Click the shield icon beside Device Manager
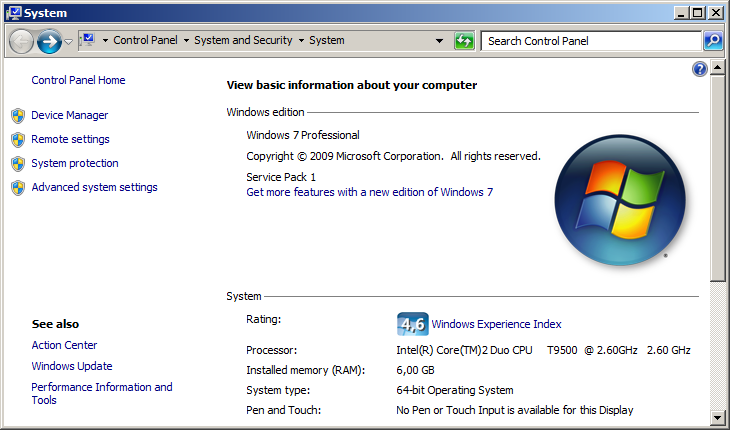The width and height of the screenshot is (730, 430). coord(18,116)
